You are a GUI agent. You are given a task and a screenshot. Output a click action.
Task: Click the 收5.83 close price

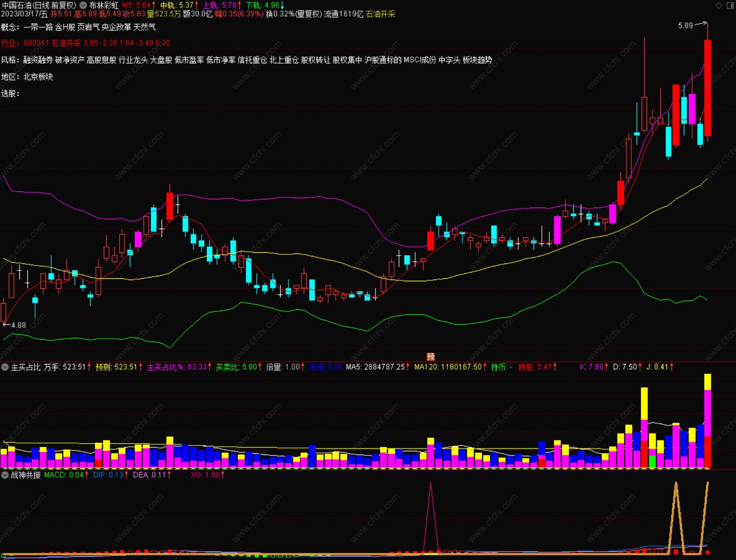[134, 14]
